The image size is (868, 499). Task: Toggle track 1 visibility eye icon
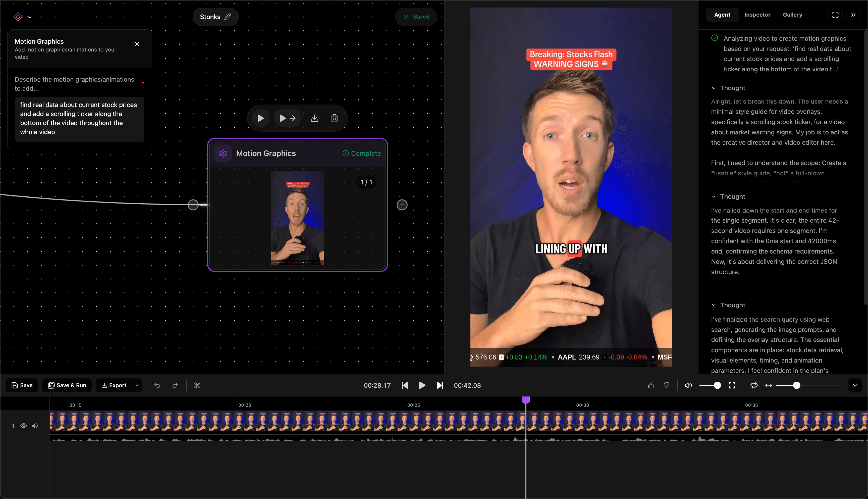pos(24,426)
